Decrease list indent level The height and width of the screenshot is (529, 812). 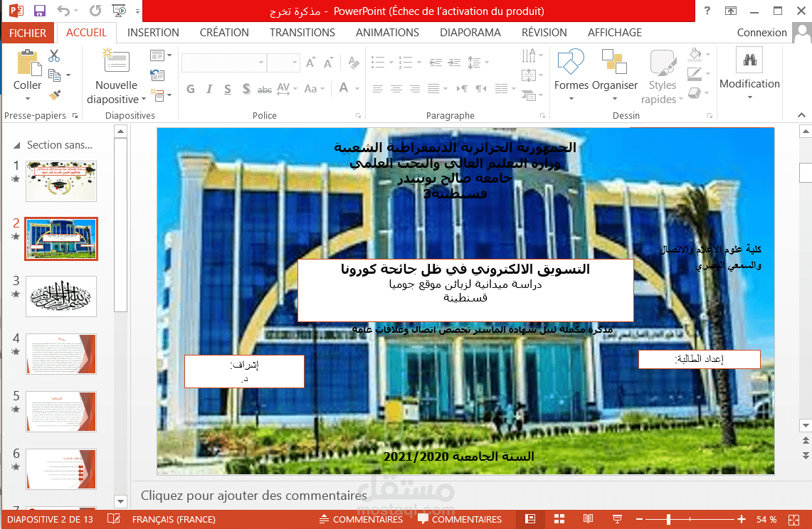coord(436,63)
